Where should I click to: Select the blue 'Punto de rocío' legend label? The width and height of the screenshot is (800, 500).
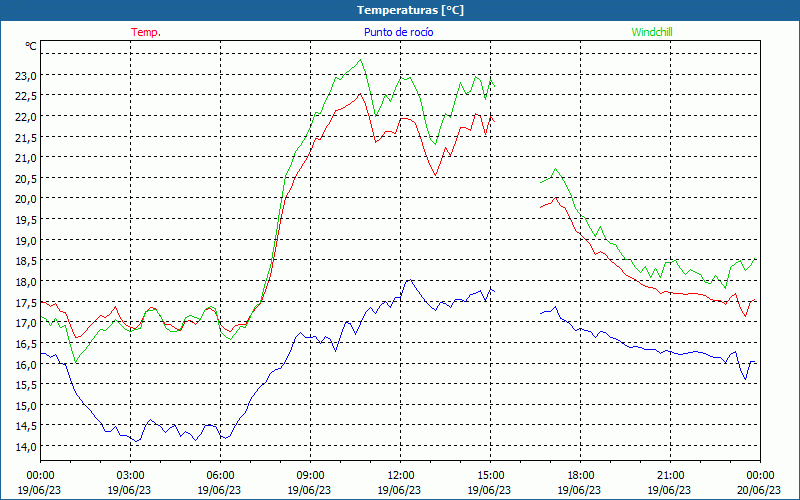398,32
